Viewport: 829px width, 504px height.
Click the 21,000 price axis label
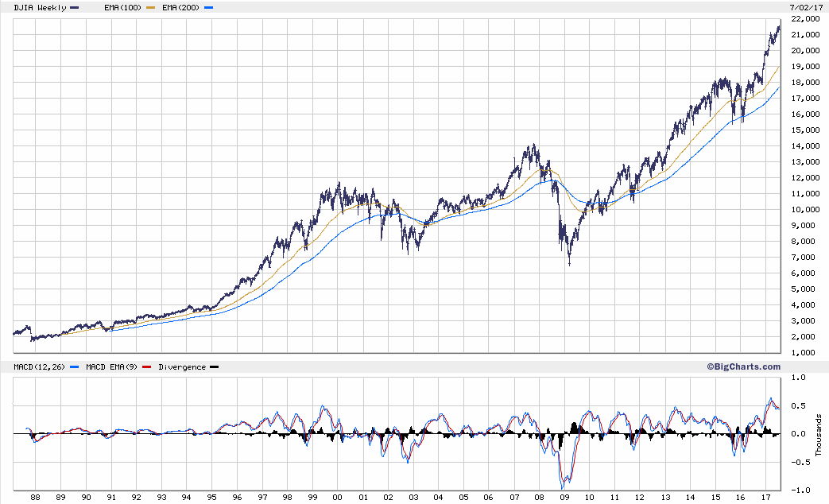pyautogui.click(x=805, y=35)
